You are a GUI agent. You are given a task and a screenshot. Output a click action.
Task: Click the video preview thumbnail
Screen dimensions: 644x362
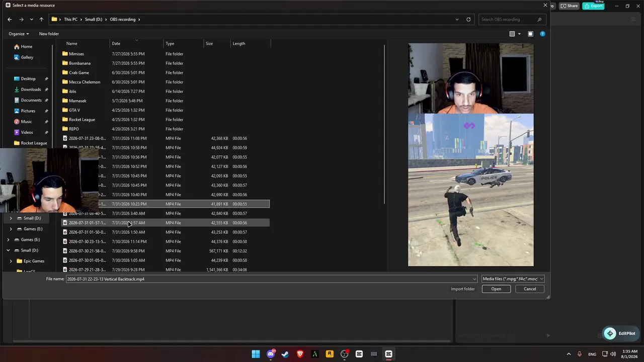pos(471,155)
